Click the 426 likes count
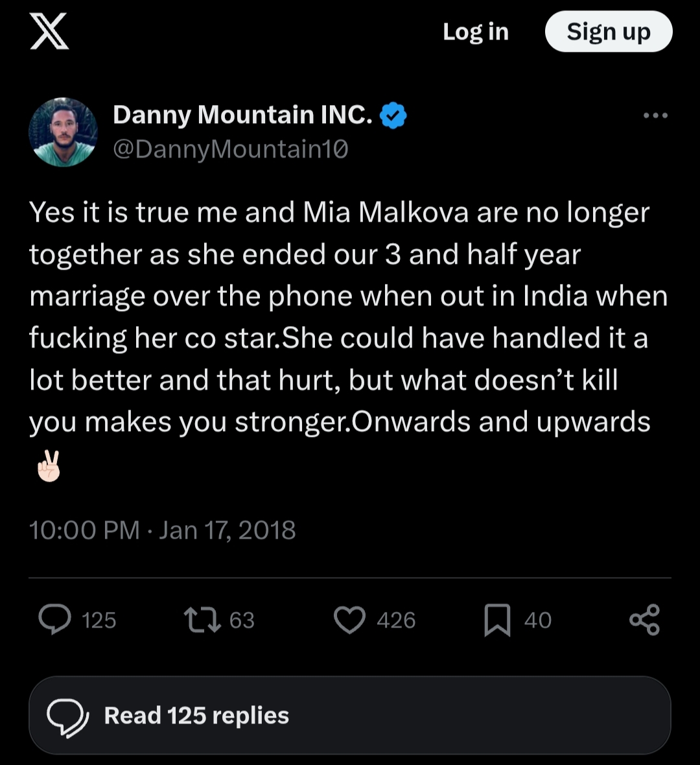Screen dimensions: 700x765 [395, 620]
